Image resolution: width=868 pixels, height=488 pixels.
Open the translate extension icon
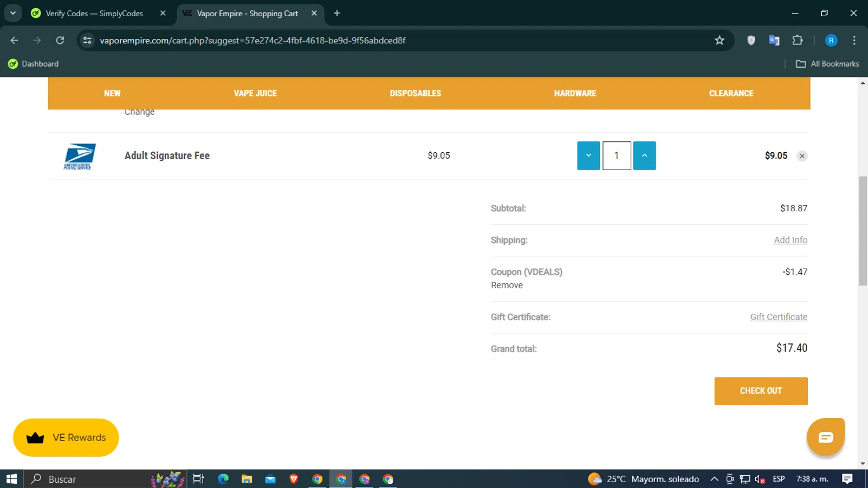tap(774, 41)
